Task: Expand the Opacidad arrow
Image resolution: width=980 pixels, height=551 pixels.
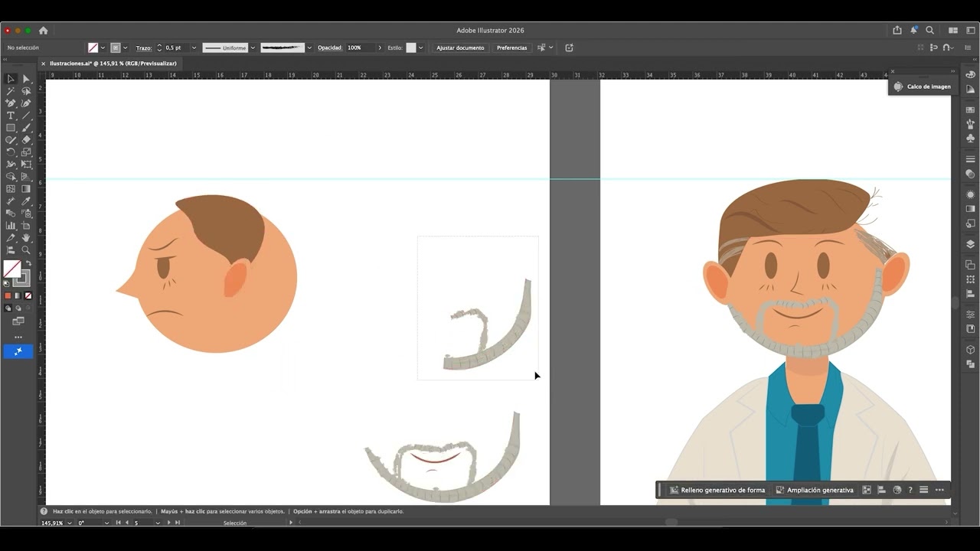Action: [380, 47]
